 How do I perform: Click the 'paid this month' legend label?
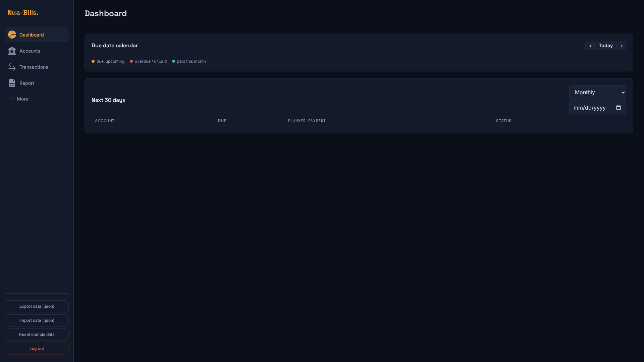tap(192, 61)
